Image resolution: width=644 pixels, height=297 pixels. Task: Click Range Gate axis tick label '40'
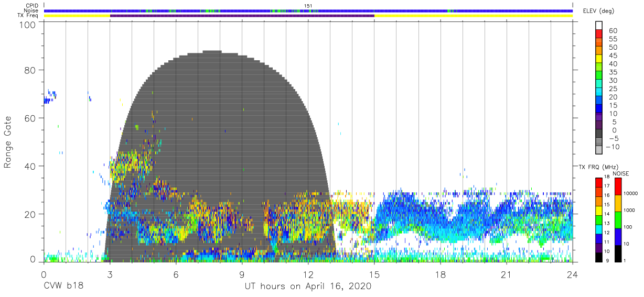pos(30,166)
